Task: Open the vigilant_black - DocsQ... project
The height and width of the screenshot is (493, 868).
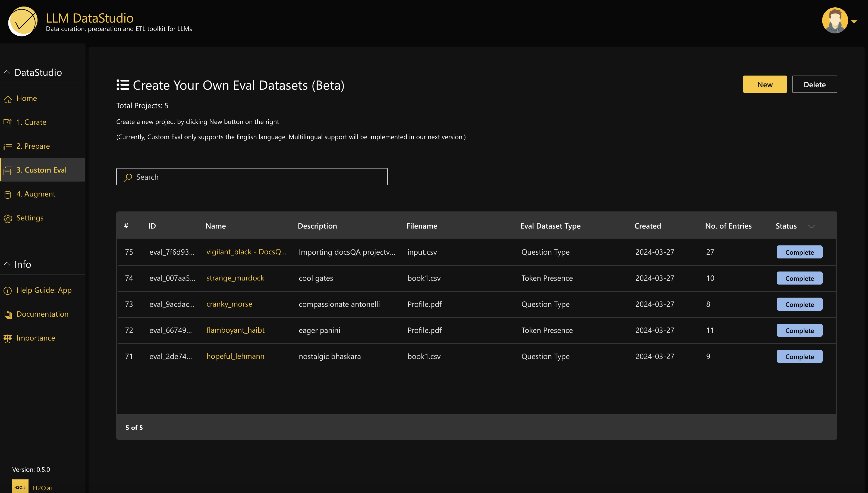Action: click(246, 252)
